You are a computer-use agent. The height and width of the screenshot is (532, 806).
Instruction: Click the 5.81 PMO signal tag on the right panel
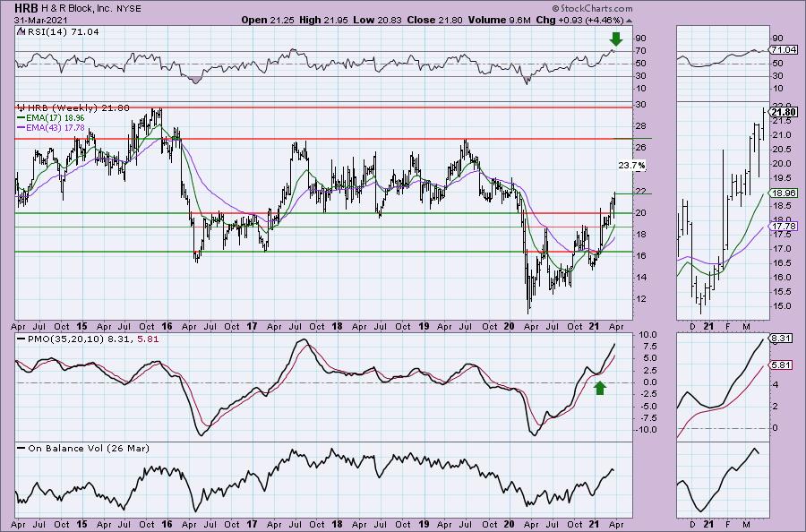pos(781,365)
